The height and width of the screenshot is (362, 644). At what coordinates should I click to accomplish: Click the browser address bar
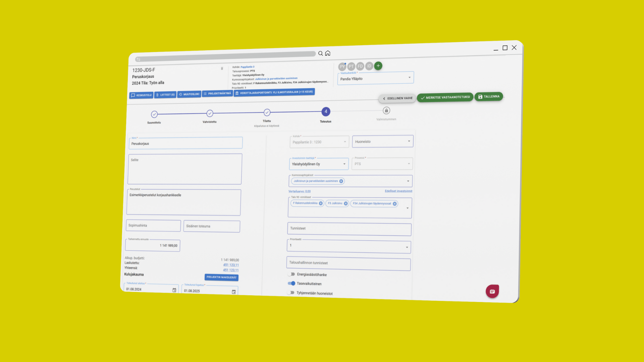[x=225, y=57]
